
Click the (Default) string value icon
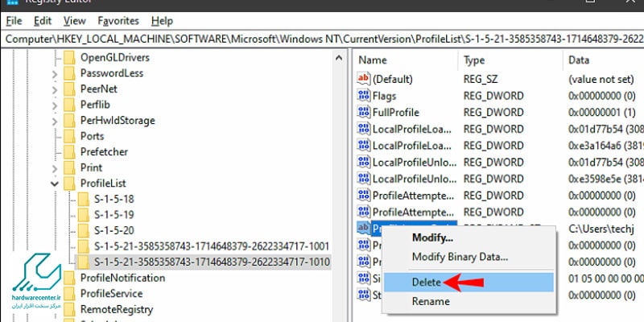click(364, 78)
